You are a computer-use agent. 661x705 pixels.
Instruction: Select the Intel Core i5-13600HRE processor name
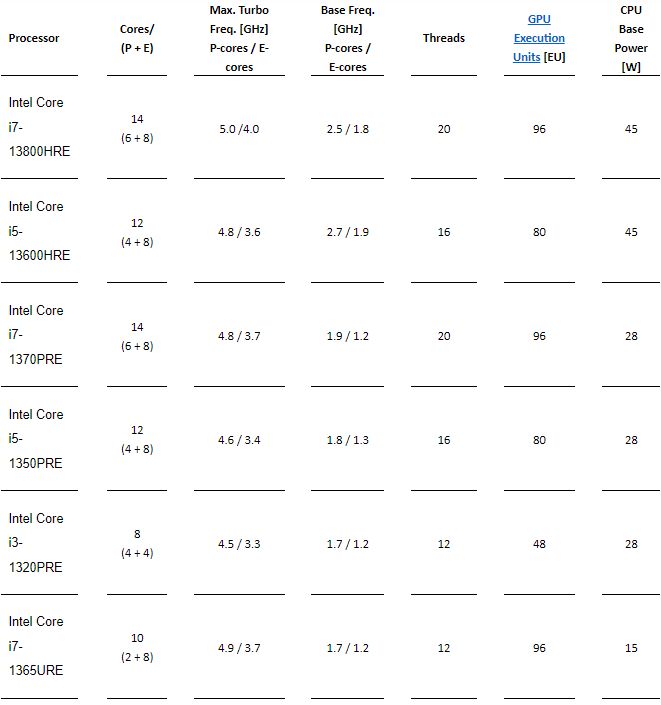coord(40,231)
